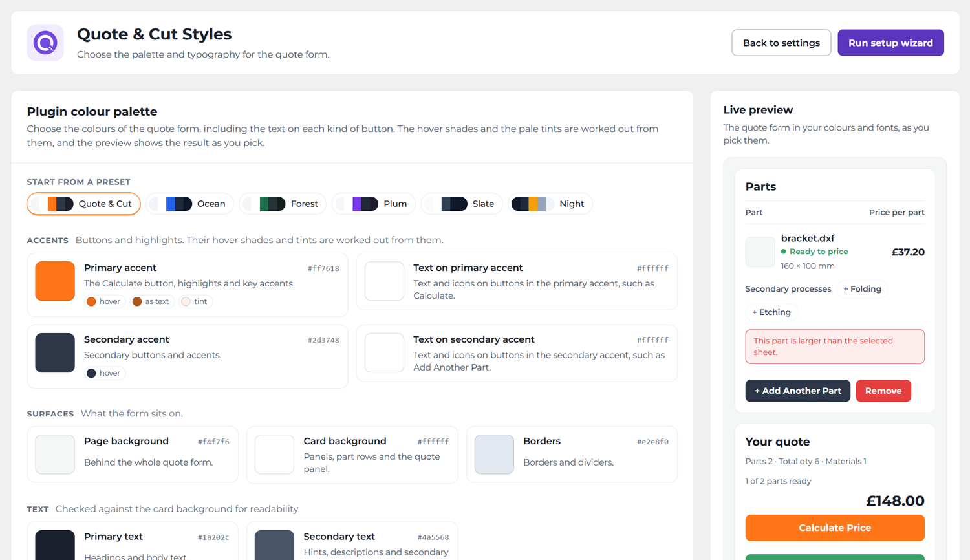Click the primary accent 'as text' chip
Image resolution: width=970 pixels, height=560 pixels.
[151, 301]
